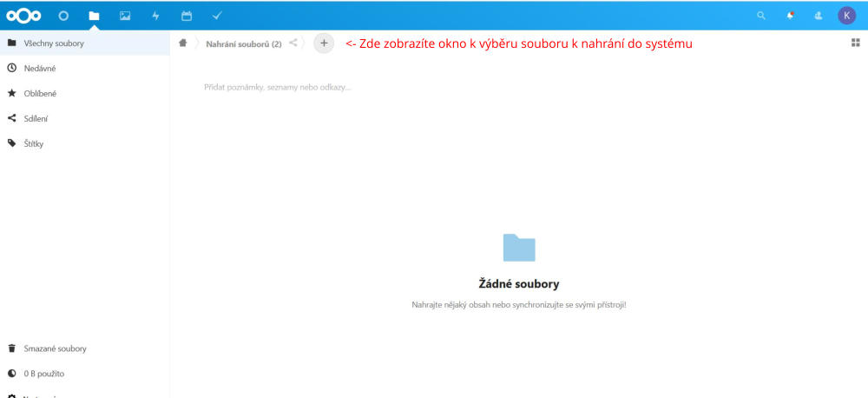Open Nedávné in the sidebar

(x=40, y=68)
